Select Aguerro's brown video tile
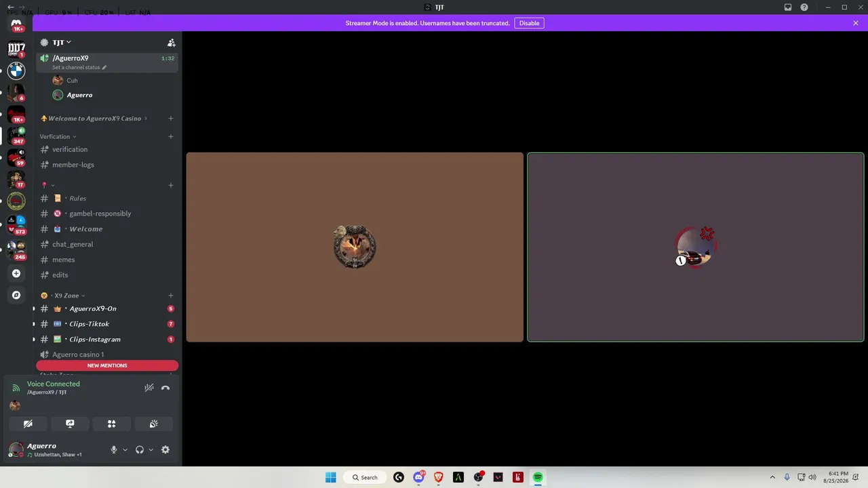The width and height of the screenshot is (868, 488). click(355, 247)
